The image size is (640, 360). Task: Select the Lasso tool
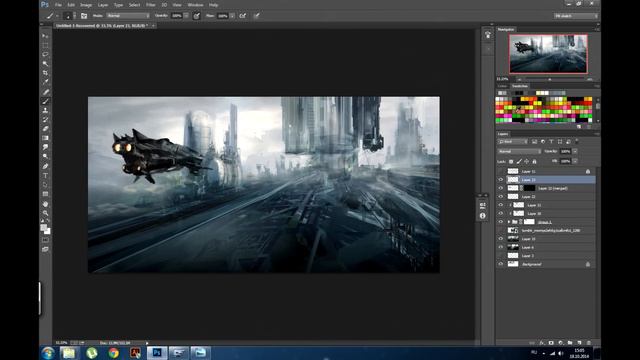tap(45, 54)
